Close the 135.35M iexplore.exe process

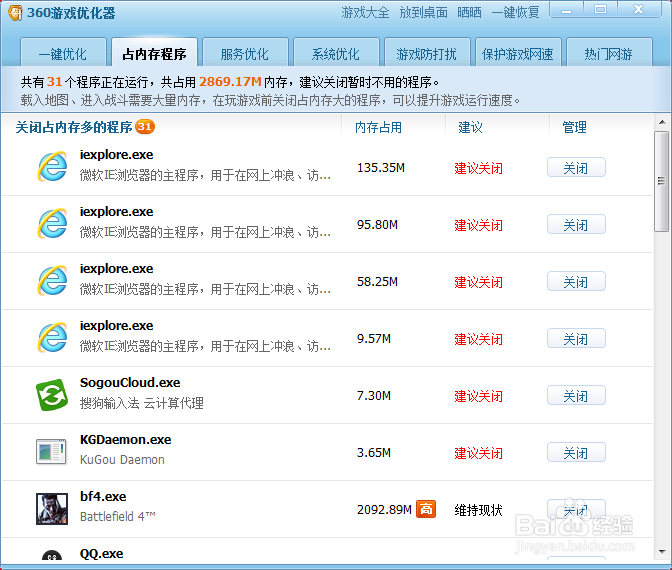click(x=576, y=168)
